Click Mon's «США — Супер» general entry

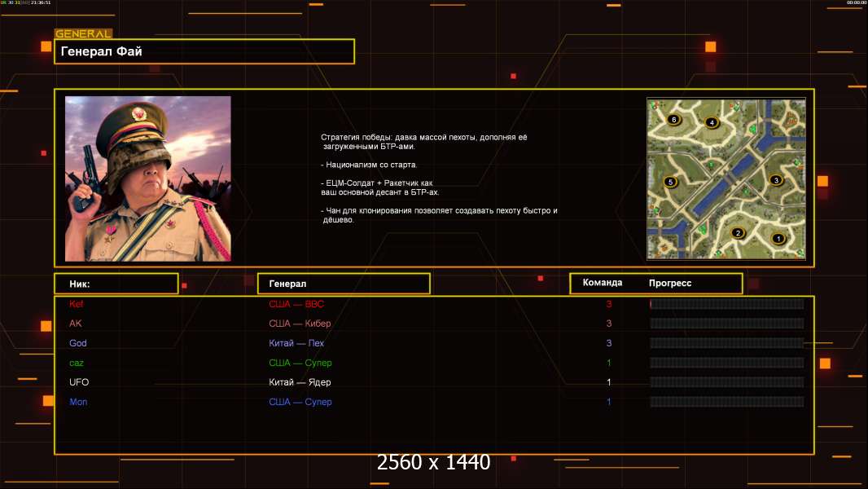coord(300,402)
